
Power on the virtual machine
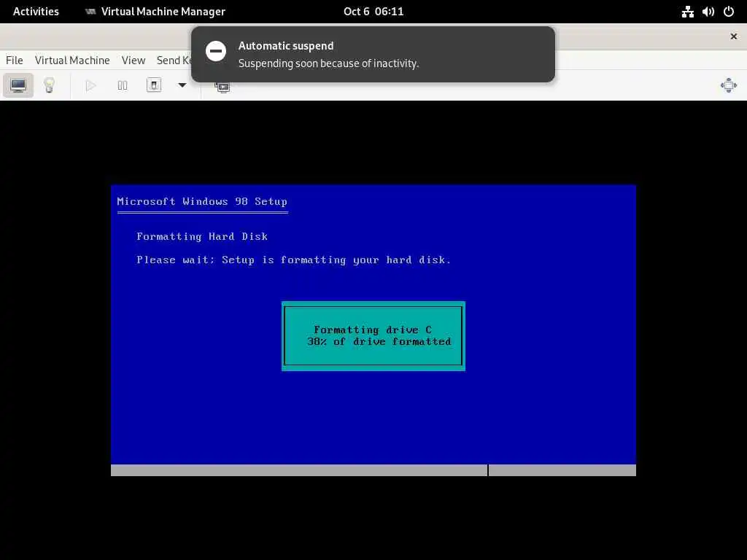point(90,86)
